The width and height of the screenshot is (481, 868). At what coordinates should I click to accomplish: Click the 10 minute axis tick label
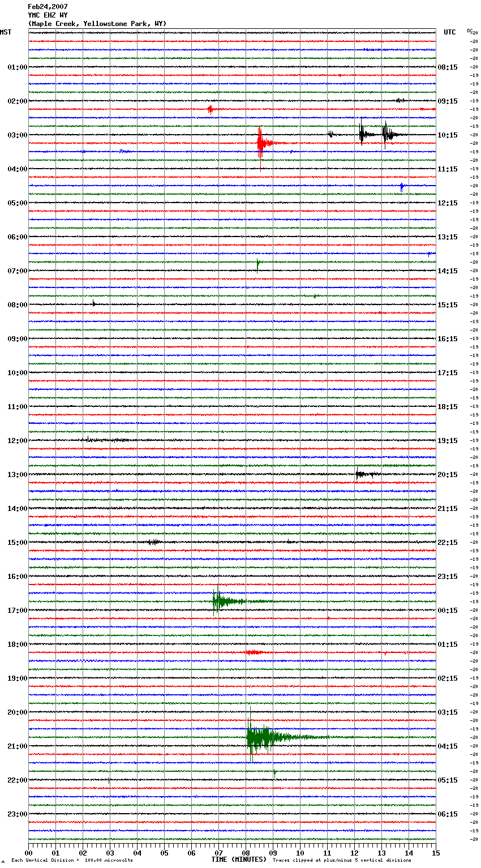(300, 853)
